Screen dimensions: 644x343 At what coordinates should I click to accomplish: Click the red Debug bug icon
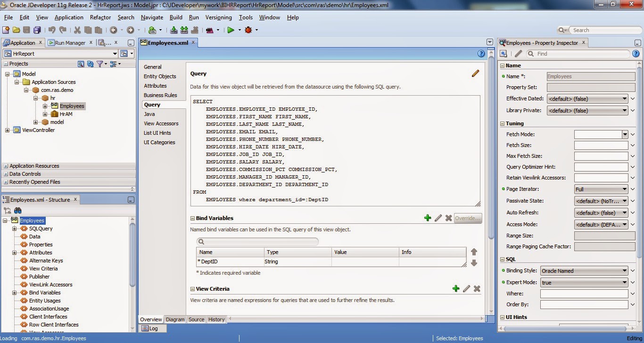[248, 30]
